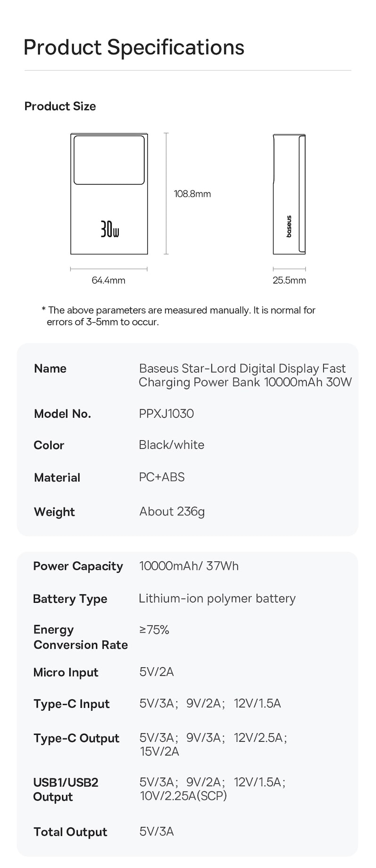376x868 pixels.
Task: Click the baseus logo on side view
Action: 289,227
